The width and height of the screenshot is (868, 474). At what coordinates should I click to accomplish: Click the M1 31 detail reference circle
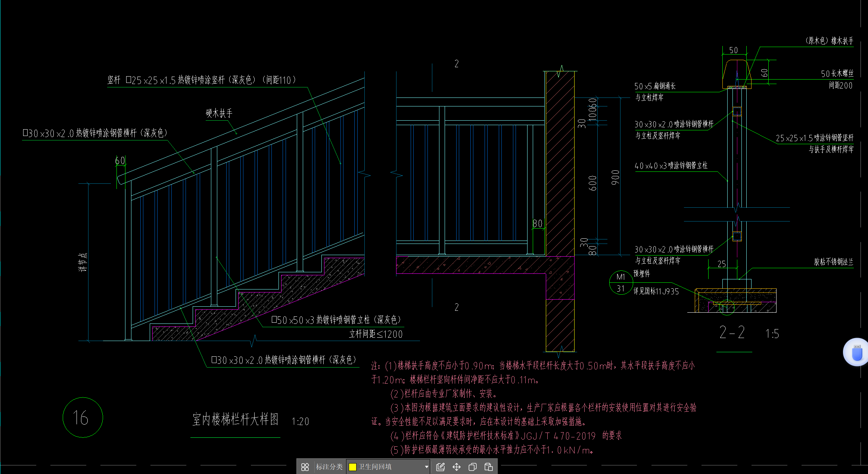(x=620, y=283)
